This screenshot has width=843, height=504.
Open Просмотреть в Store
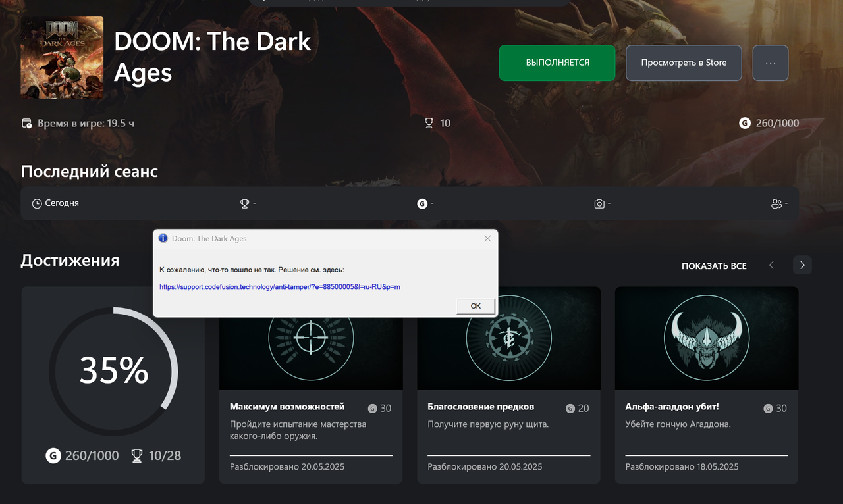[x=684, y=63]
